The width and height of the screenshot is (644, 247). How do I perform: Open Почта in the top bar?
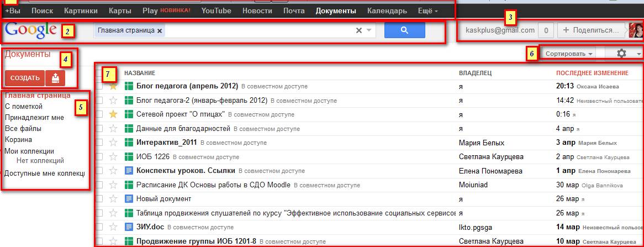pos(294,11)
